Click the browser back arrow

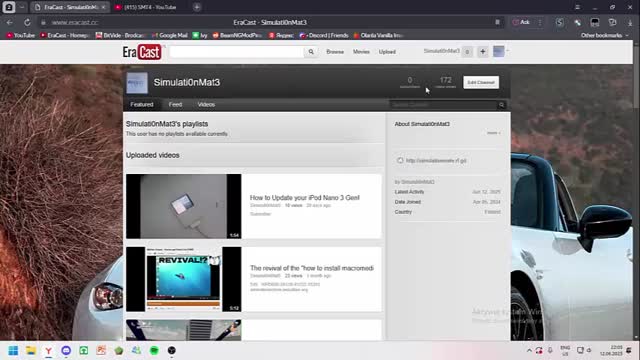(9, 22)
